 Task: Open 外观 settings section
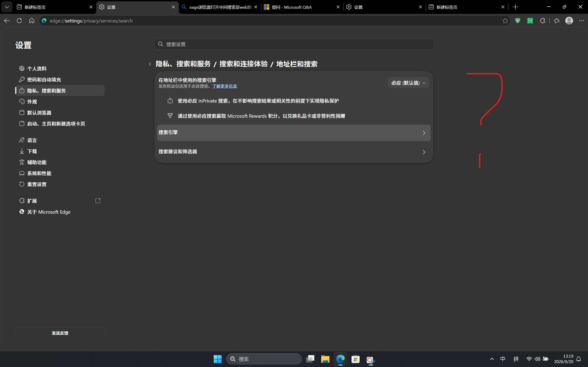tap(60, 102)
